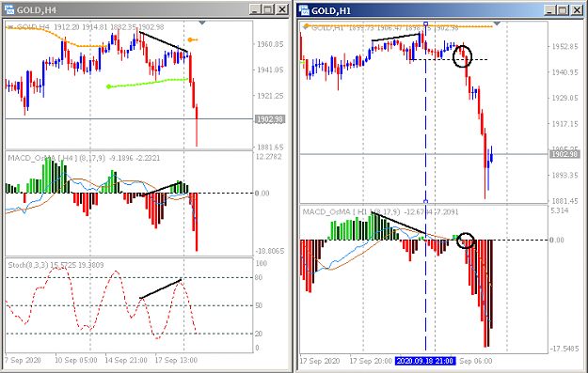Select the black trendline on H4 MACD histogram

[x=161, y=189]
